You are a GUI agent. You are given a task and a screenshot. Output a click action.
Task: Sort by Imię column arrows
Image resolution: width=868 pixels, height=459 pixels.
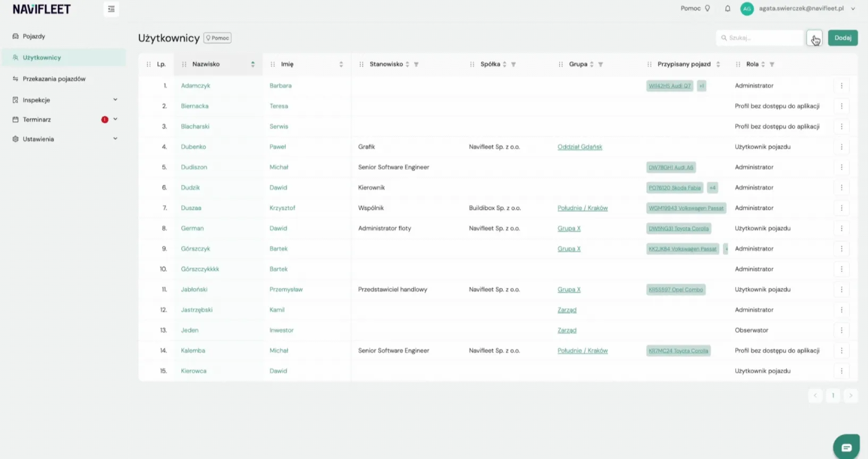341,64
